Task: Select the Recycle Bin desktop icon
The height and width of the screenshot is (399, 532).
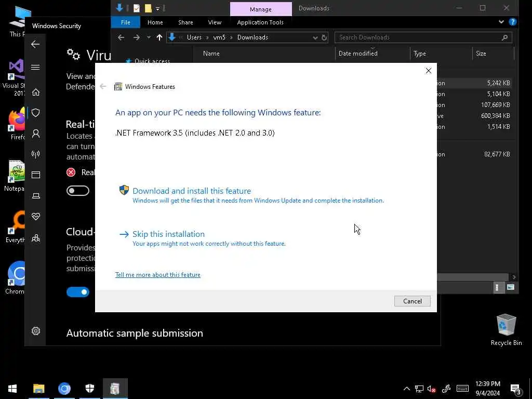Action: (x=506, y=330)
